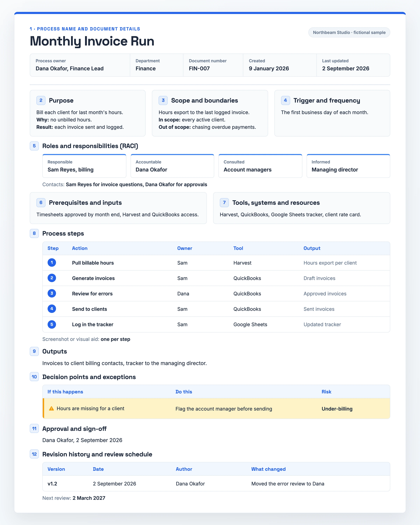Click the Northbeam Studio fictional sample pill

tap(349, 32)
